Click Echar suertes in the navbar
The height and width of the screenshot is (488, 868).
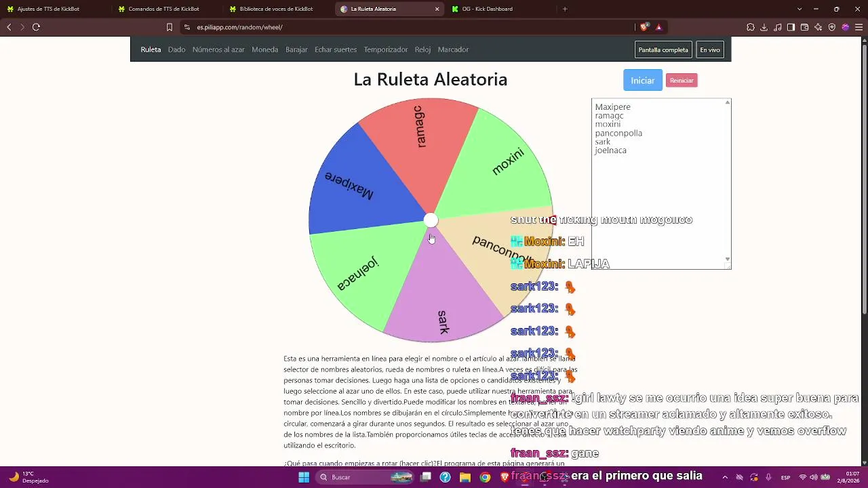(336, 49)
